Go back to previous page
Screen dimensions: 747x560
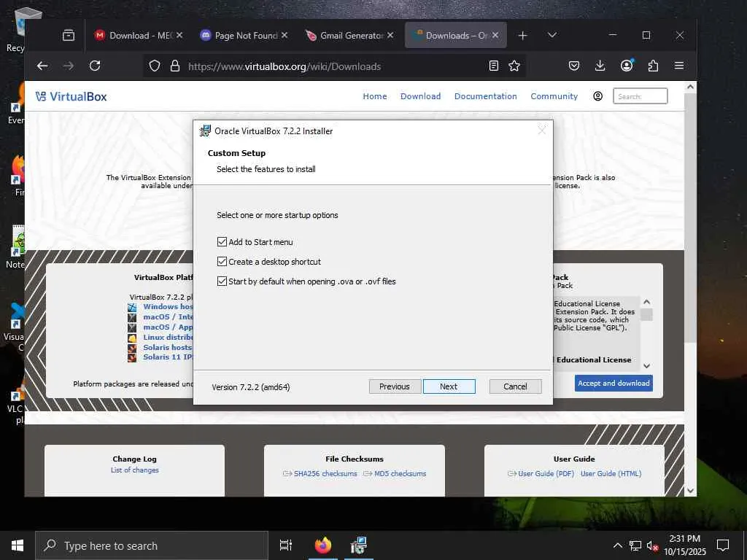pyautogui.click(x=42, y=66)
